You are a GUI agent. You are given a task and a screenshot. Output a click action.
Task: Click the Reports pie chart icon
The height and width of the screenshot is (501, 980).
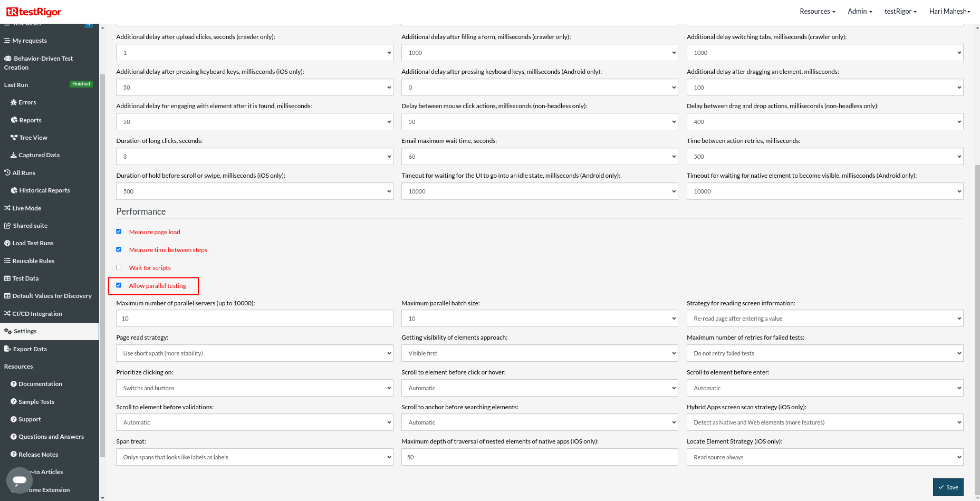click(x=14, y=120)
